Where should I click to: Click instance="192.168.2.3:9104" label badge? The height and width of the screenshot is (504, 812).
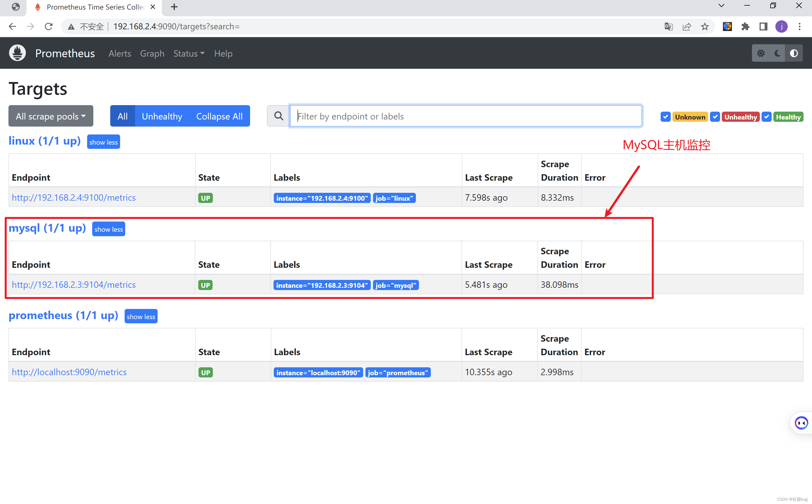[x=322, y=285]
